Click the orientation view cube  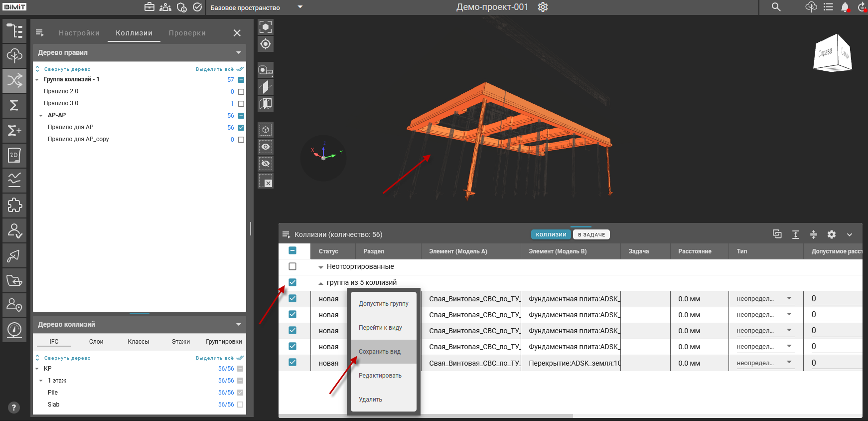tap(833, 53)
